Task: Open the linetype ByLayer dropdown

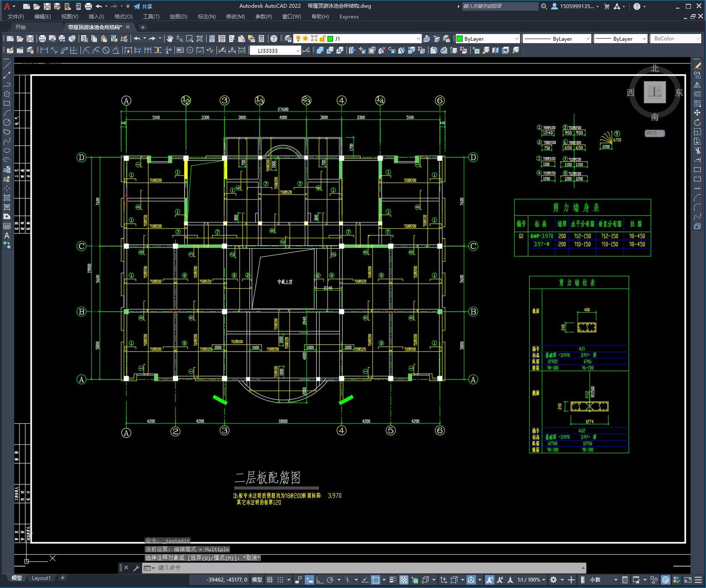Action: (588, 39)
